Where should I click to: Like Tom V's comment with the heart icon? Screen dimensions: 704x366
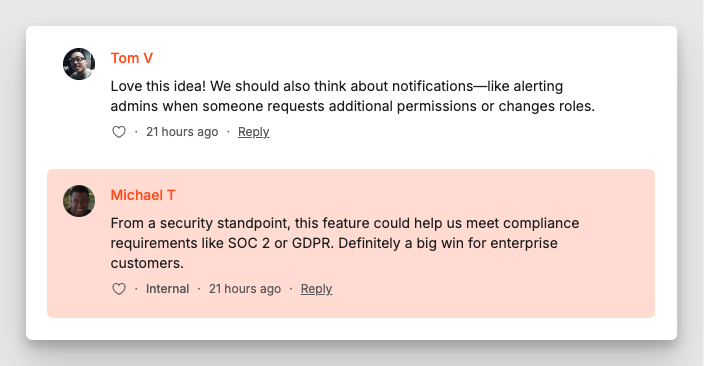[x=119, y=132]
